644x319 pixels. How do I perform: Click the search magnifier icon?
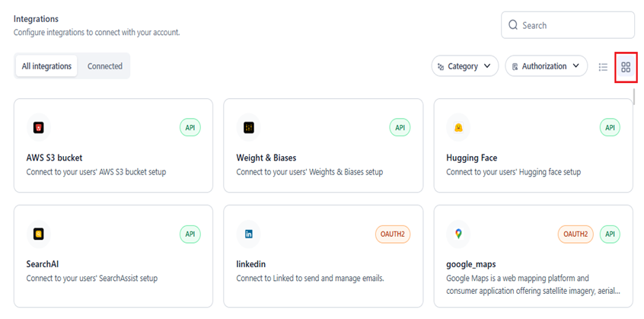click(513, 25)
